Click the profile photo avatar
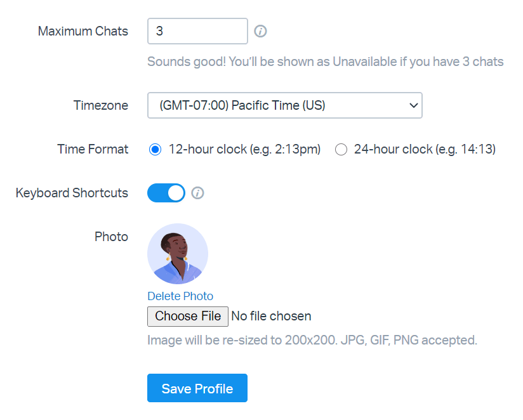This screenshot has width=523, height=420. click(x=178, y=254)
